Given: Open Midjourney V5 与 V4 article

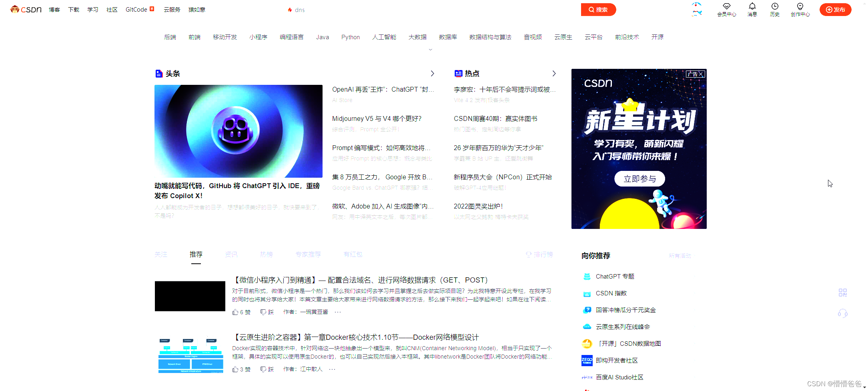Looking at the screenshot, I should tap(377, 119).
